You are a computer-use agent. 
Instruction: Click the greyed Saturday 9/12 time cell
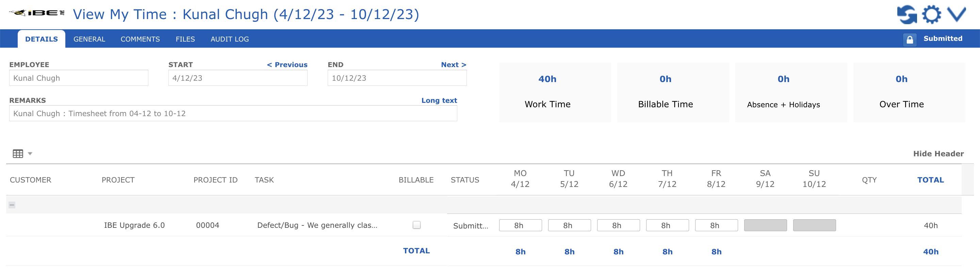point(765,226)
